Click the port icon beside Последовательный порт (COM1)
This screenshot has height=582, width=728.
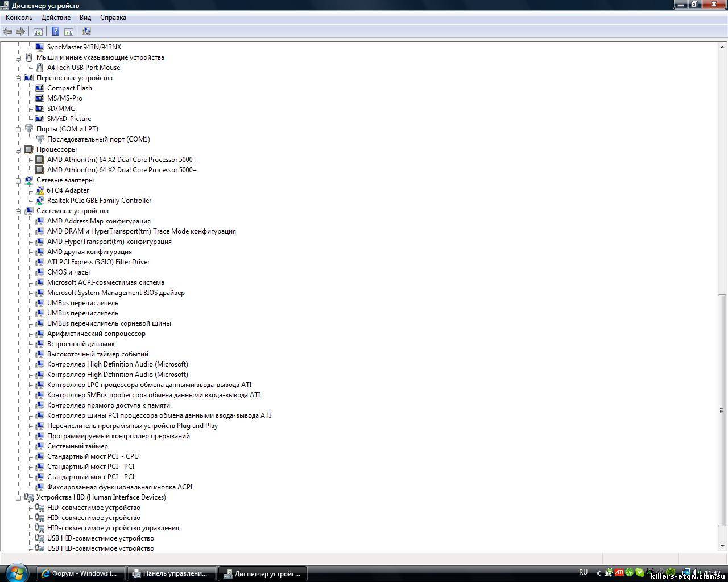tap(40, 139)
